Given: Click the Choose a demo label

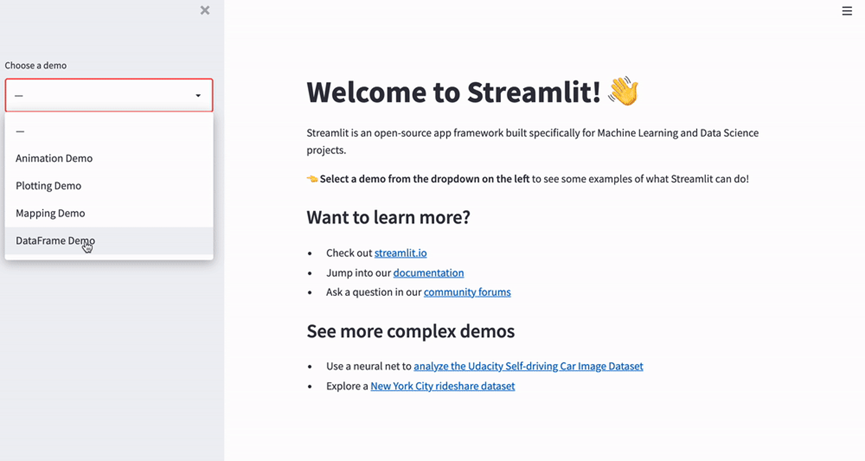Looking at the screenshot, I should (36, 65).
